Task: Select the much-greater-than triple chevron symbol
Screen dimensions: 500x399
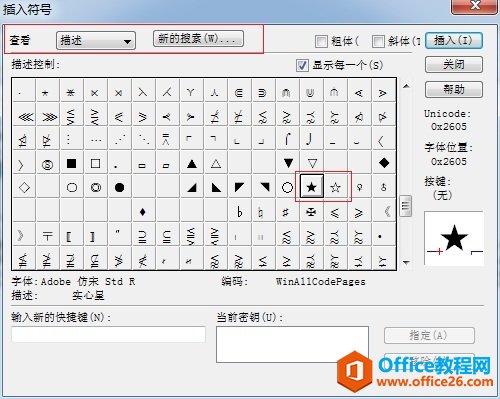Action: (x=50, y=117)
